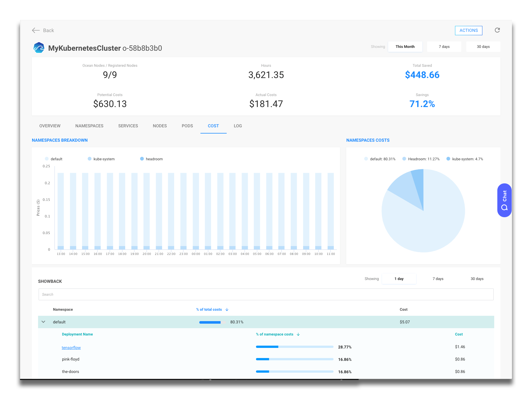Select 30 days in Showback range
532x400 pixels.
[x=477, y=279]
